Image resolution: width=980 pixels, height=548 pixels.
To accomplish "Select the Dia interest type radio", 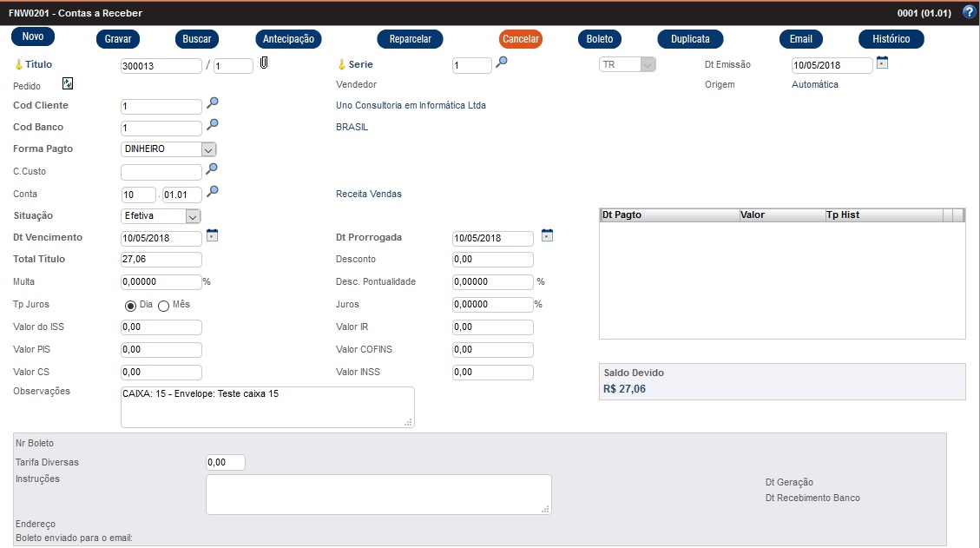I will click(131, 306).
